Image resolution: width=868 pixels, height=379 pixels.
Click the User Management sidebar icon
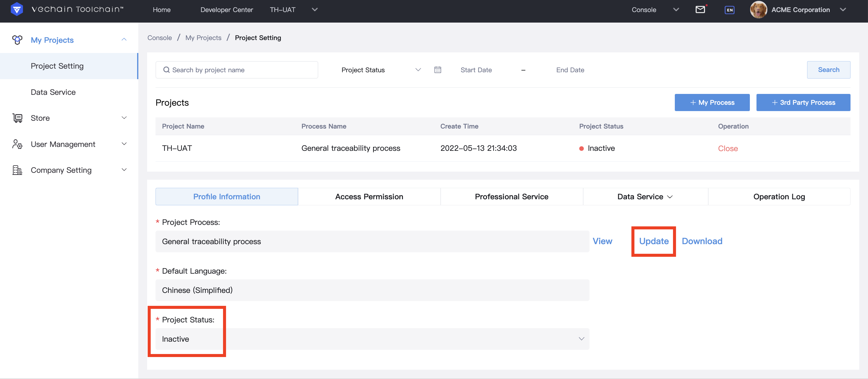(17, 144)
